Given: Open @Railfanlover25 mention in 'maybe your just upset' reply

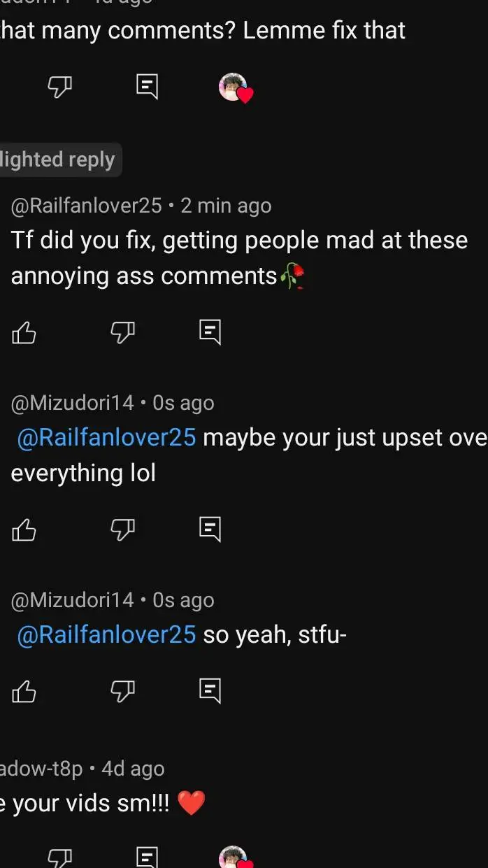Looking at the screenshot, I should coord(106,438).
